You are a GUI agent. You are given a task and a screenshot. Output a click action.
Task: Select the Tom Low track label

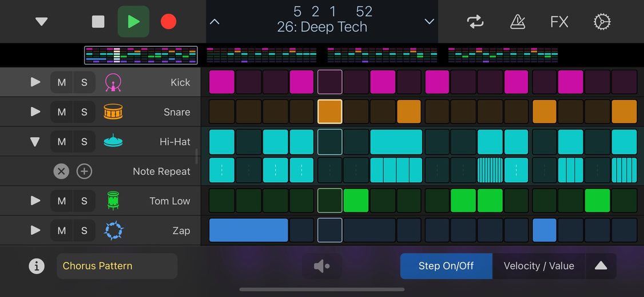[170, 201]
